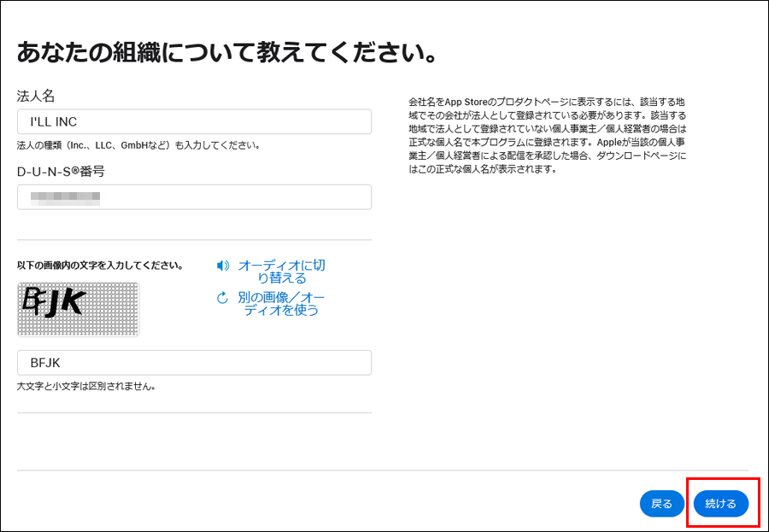Click the paragraph beginning 会社名をApp Storeの

click(548, 136)
